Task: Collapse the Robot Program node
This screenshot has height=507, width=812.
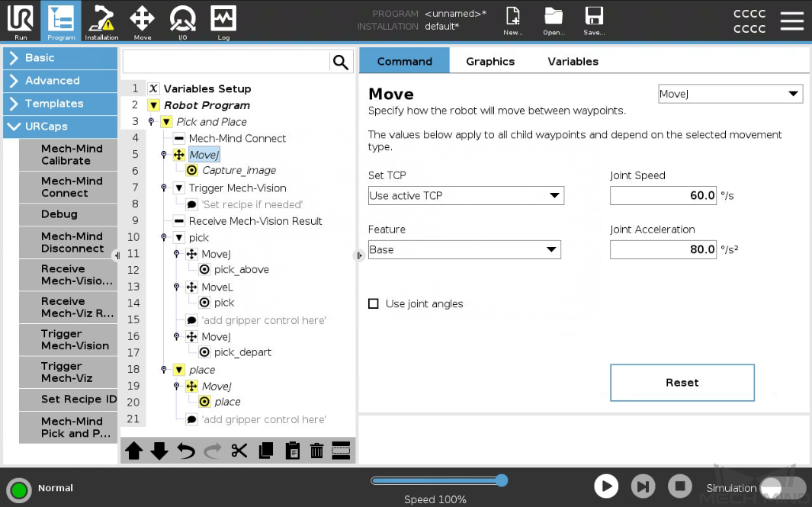Action: tap(153, 106)
